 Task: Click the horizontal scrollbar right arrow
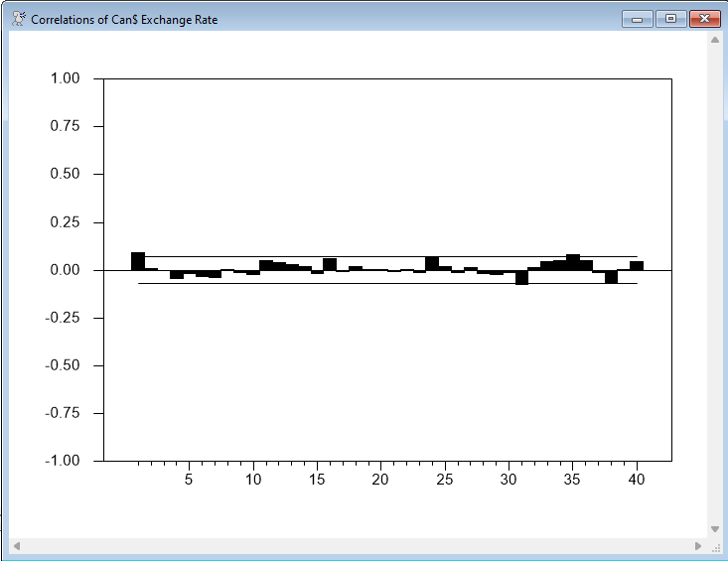697,546
